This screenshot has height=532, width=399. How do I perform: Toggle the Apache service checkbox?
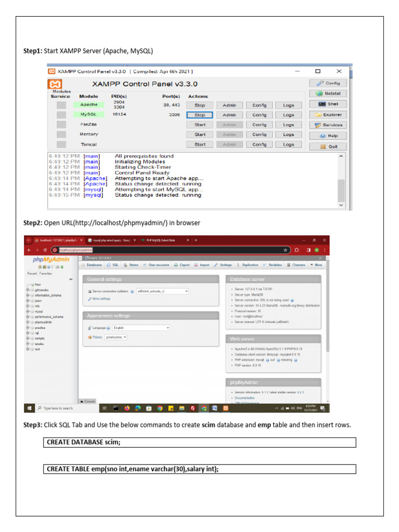pos(61,105)
